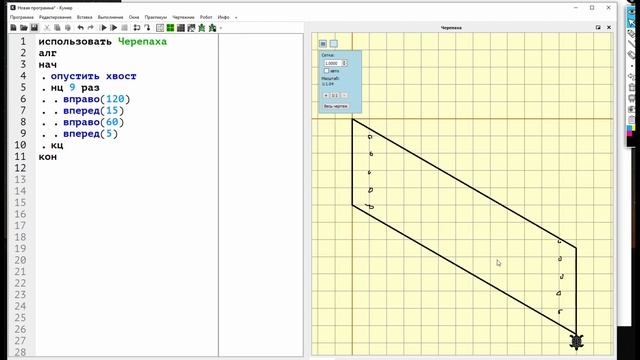640x360 pixels.
Task: Click line number 12 in the gutter
Action: (x=20, y=168)
